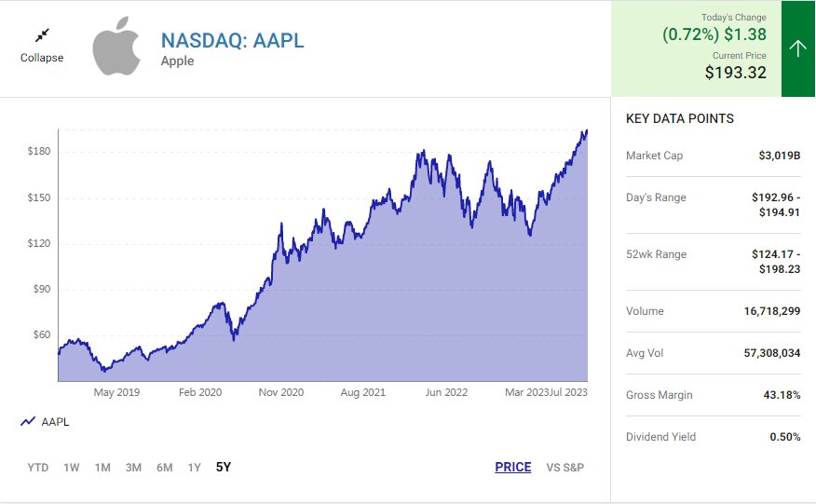
Task: Show the 1Y price chart
Action: (x=194, y=468)
